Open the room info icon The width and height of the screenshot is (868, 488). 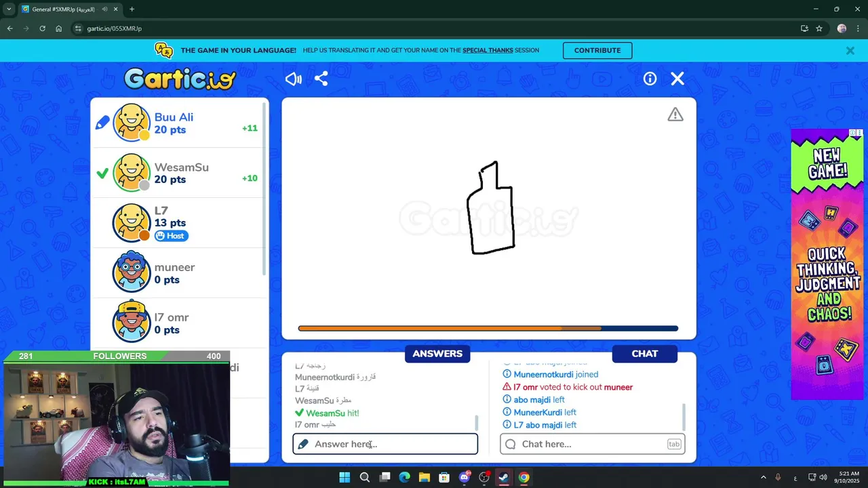coord(650,79)
